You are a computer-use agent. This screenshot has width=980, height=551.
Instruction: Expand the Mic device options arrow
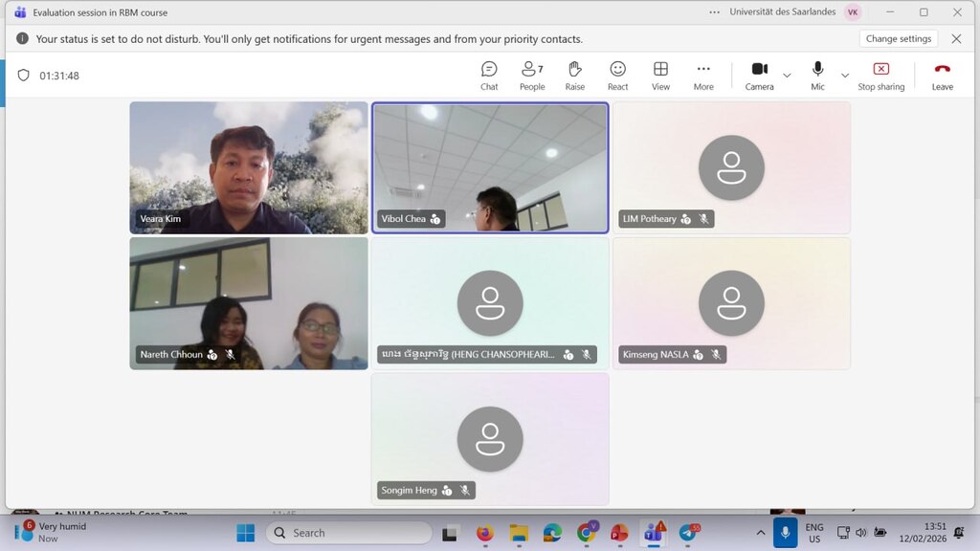tap(844, 76)
